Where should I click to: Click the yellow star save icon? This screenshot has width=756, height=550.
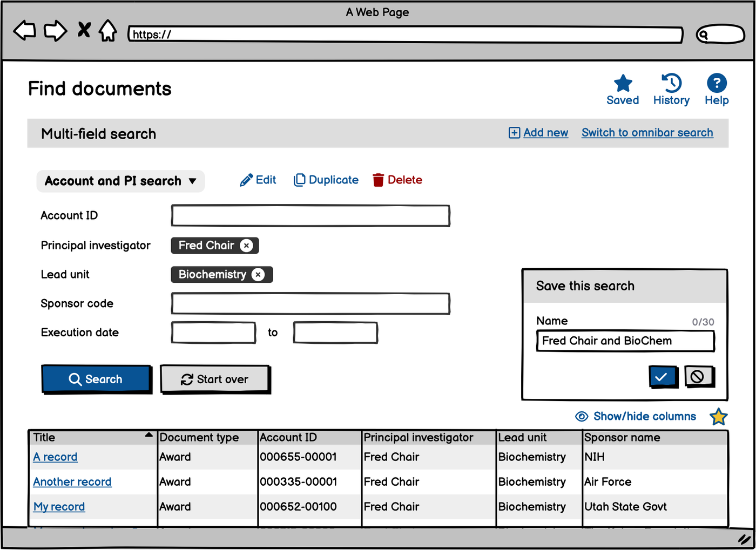pyautogui.click(x=718, y=417)
